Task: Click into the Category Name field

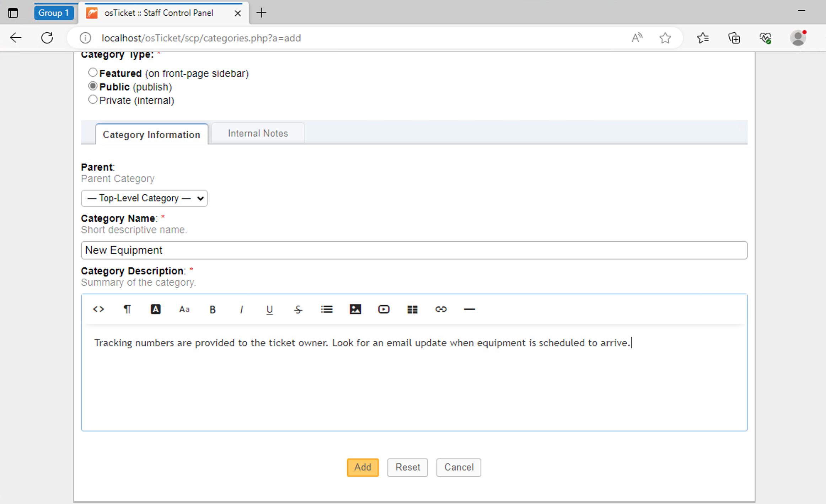Action: 414,250
